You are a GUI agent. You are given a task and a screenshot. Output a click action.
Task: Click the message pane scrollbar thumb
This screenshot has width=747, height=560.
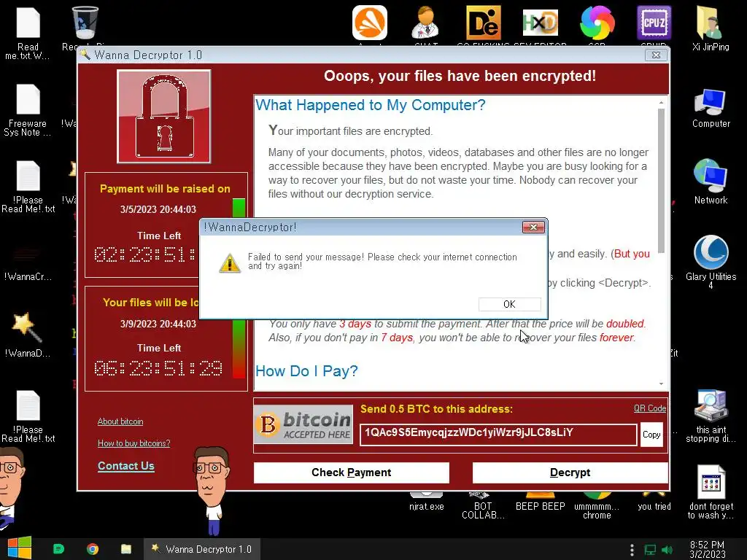click(661, 181)
